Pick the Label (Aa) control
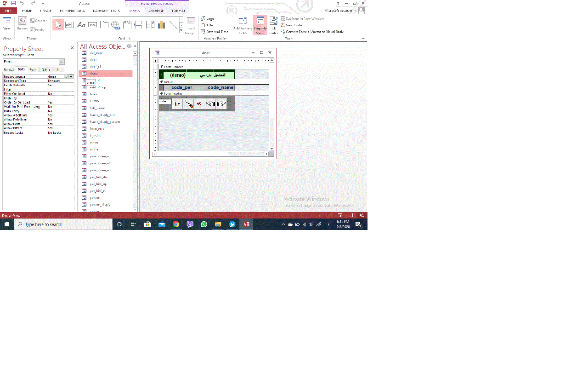The width and height of the screenshot is (588, 368). [81, 24]
